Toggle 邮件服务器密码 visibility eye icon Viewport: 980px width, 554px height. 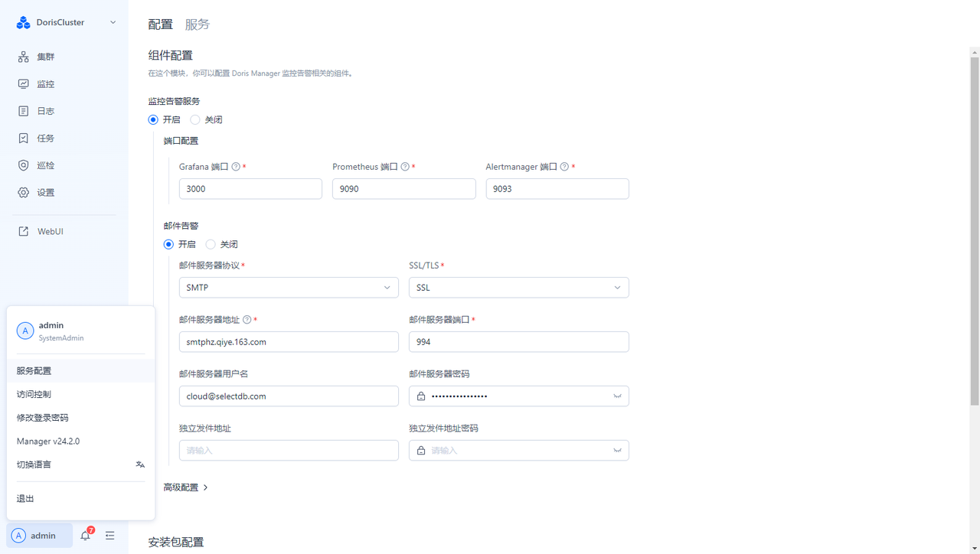617,396
